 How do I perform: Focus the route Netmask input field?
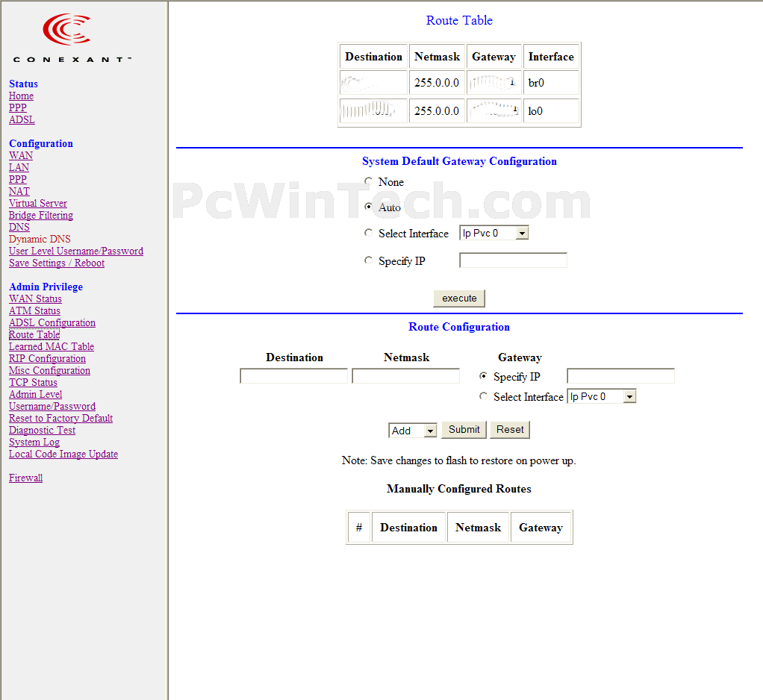(406, 376)
